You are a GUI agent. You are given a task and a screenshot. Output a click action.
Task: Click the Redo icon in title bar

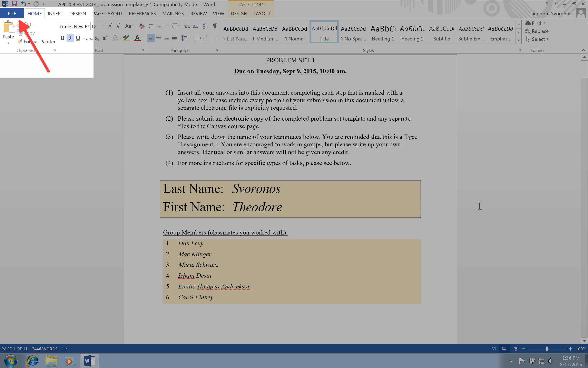(36, 4)
